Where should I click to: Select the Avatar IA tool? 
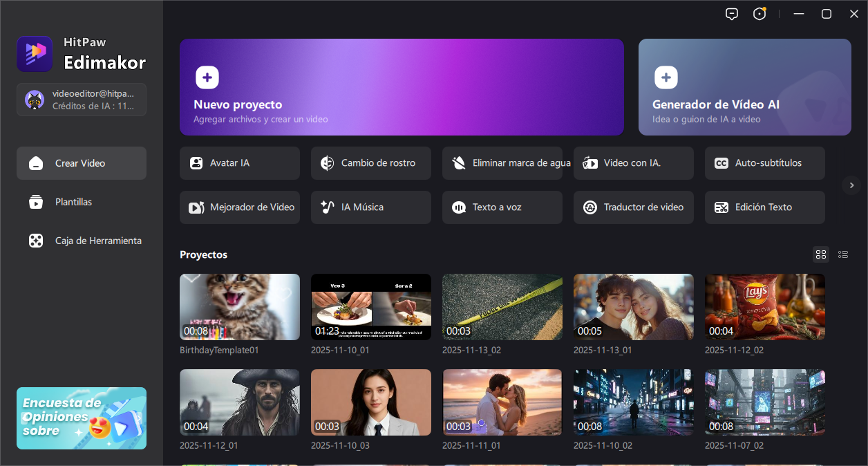pos(239,163)
